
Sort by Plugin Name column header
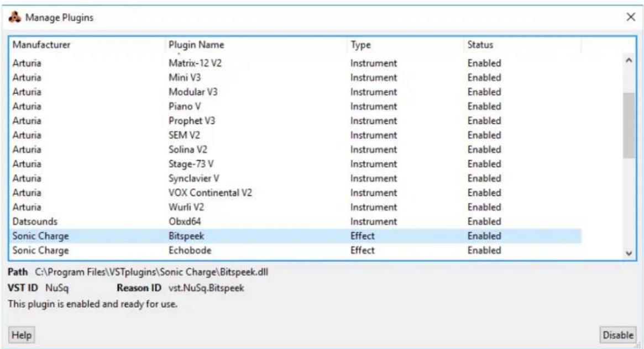pyautogui.click(x=255, y=45)
